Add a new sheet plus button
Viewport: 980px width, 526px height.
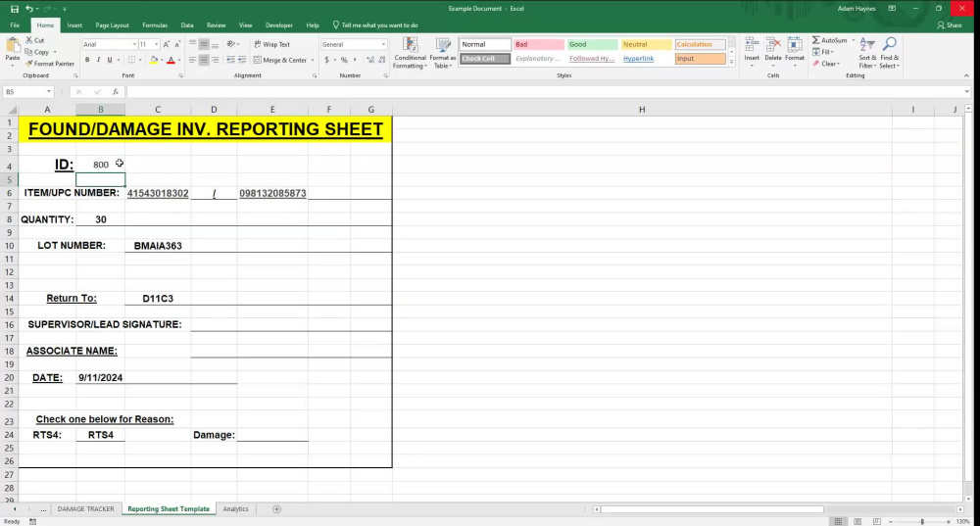(x=277, y=509)
